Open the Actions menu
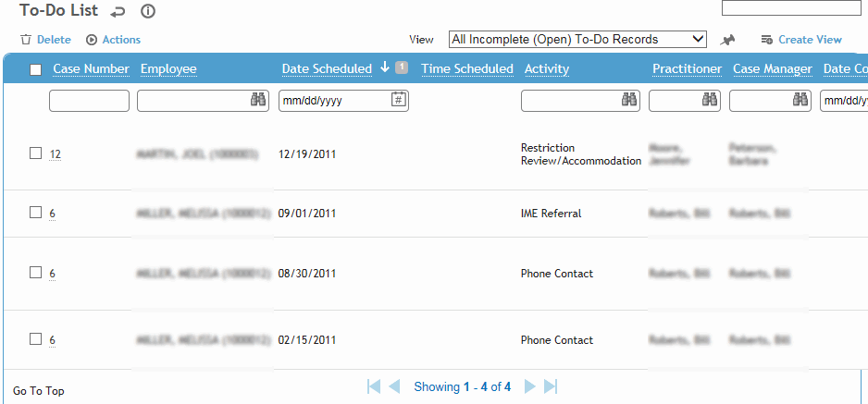 114,40
